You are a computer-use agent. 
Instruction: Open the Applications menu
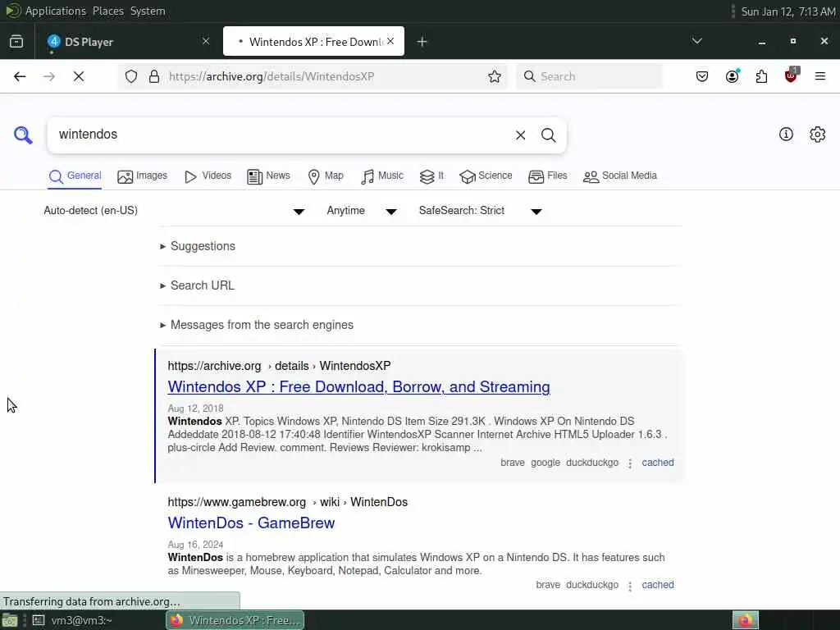pos(55,11)
